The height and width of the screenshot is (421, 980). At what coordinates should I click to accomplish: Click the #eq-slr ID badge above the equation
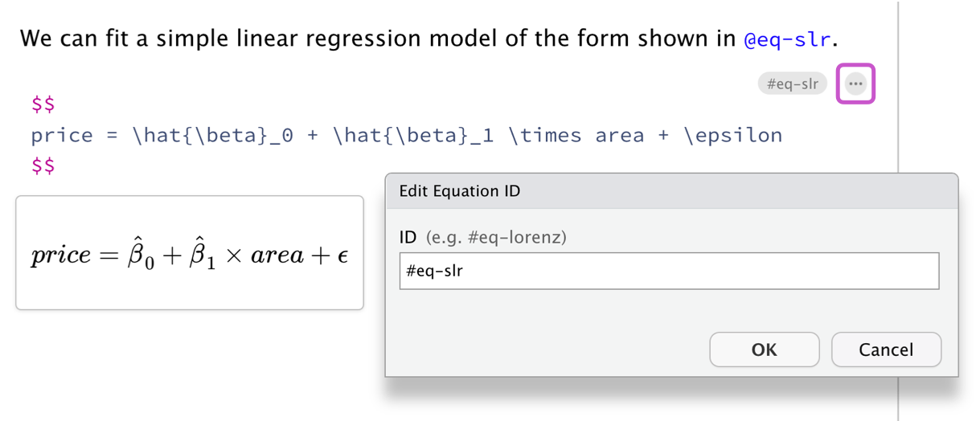(792, 84)
